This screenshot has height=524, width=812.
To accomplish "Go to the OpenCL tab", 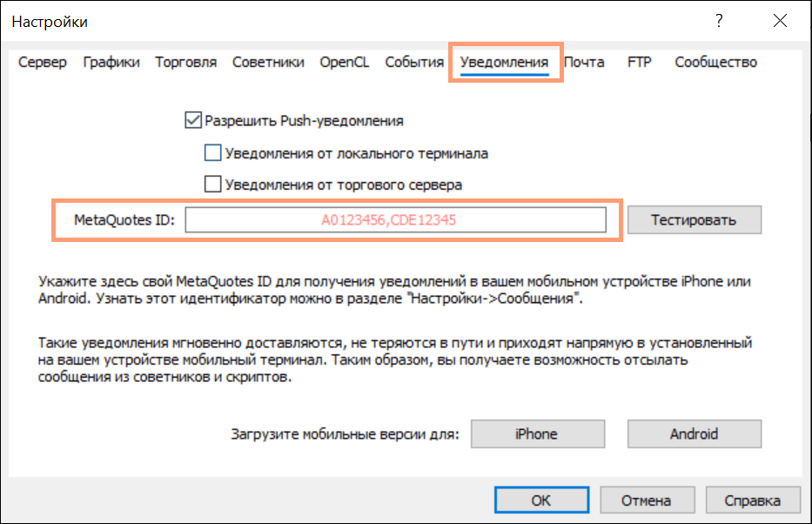I will point(345,62).
